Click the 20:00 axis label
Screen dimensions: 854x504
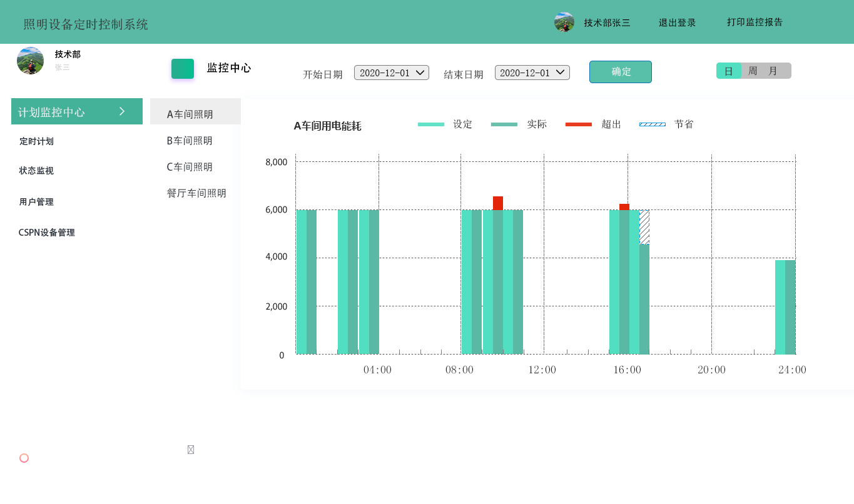pyautogui.click(x=711, y=370)
